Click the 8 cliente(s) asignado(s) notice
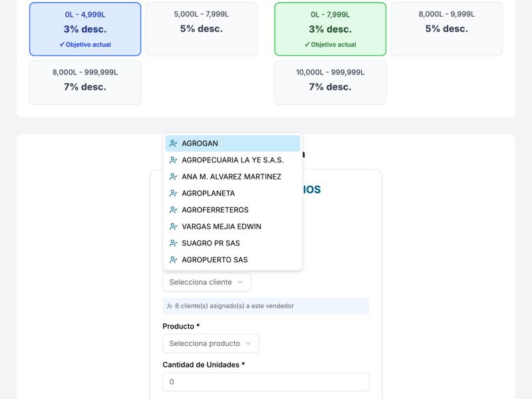 click(x=265, y=306)
